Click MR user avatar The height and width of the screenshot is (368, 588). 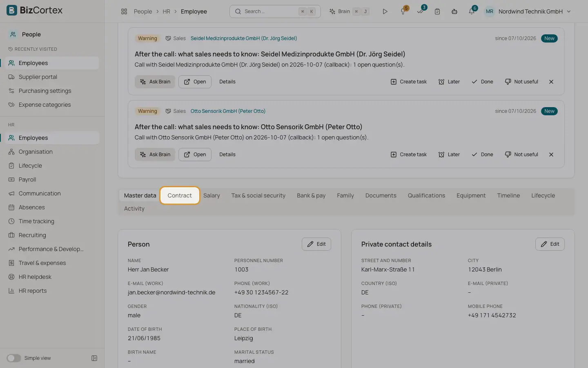pyautogui.click(x=490, y=11)
